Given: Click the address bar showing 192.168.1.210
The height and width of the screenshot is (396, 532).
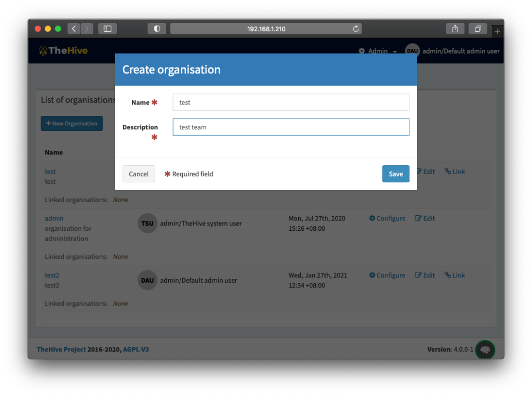Looking at the screenshot, I should (266, 29).
